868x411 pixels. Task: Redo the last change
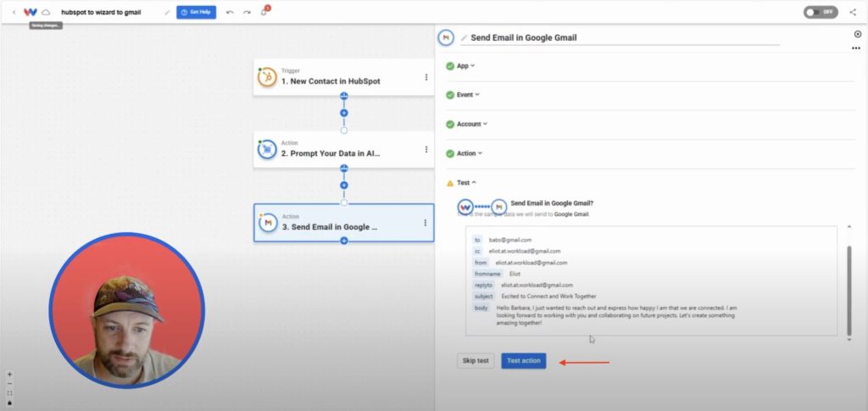(247, 12)
